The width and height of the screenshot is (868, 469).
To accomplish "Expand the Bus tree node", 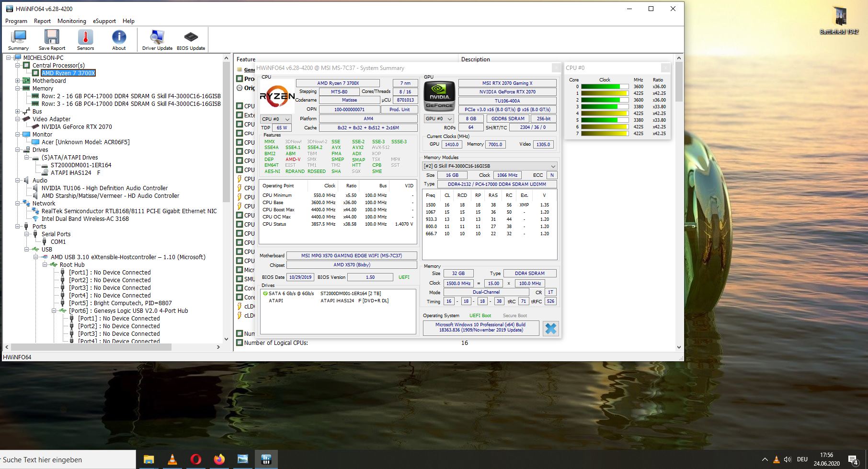I will click(x=17, y=112).
